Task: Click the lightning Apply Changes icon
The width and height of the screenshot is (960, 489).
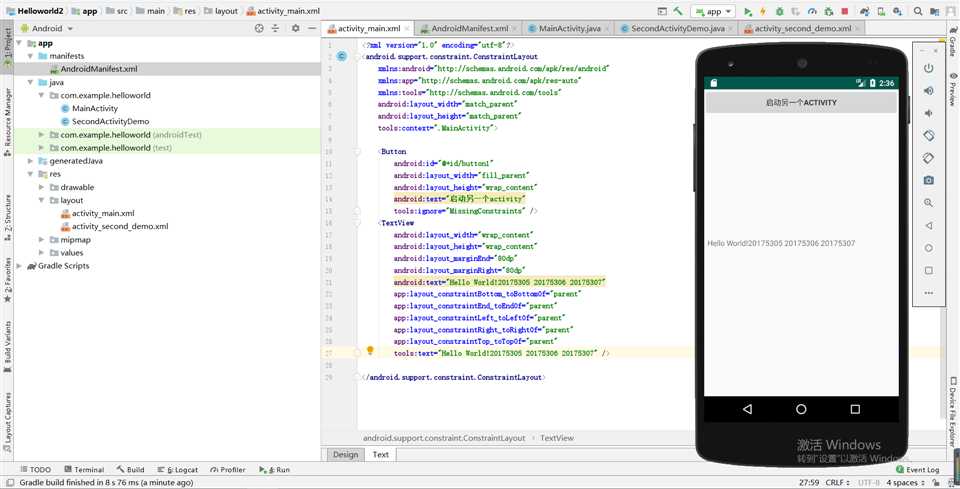Action: pyautogui.click(x=763, y=11)
